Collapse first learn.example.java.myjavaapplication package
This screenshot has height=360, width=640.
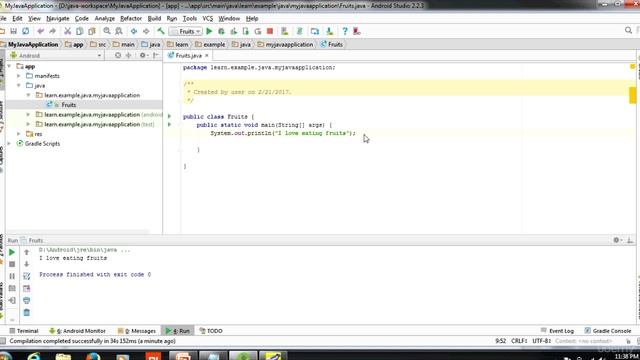(x=29, y=95)
